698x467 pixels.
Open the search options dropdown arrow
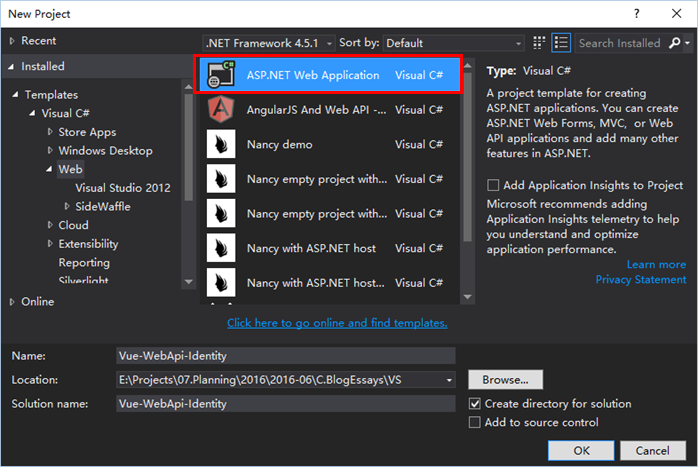(687, 43)
